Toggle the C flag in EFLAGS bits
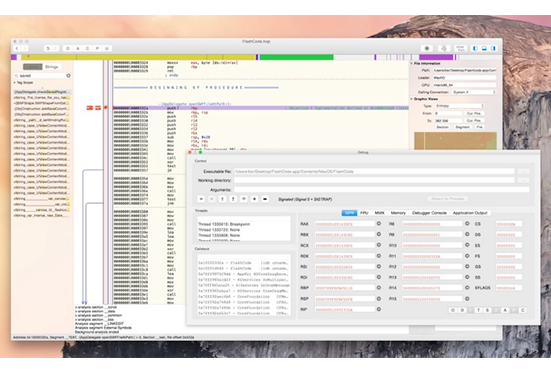 [523, 310]
